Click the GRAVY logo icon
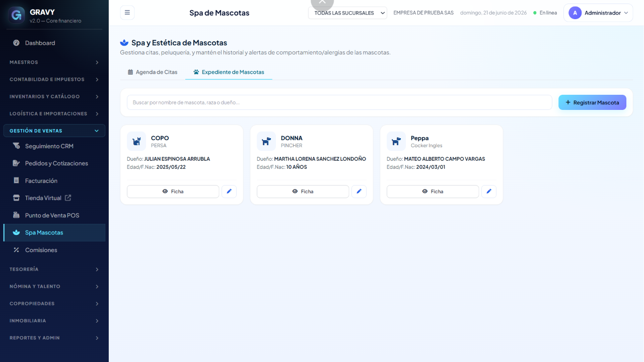 pyautogui.click(x=17, y=16)
